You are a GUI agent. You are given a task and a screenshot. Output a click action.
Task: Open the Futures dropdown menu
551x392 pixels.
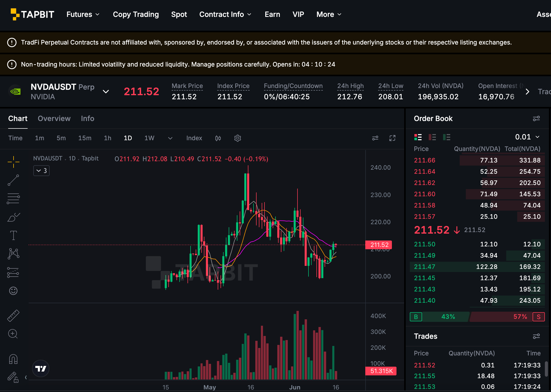tap(83, 14)
